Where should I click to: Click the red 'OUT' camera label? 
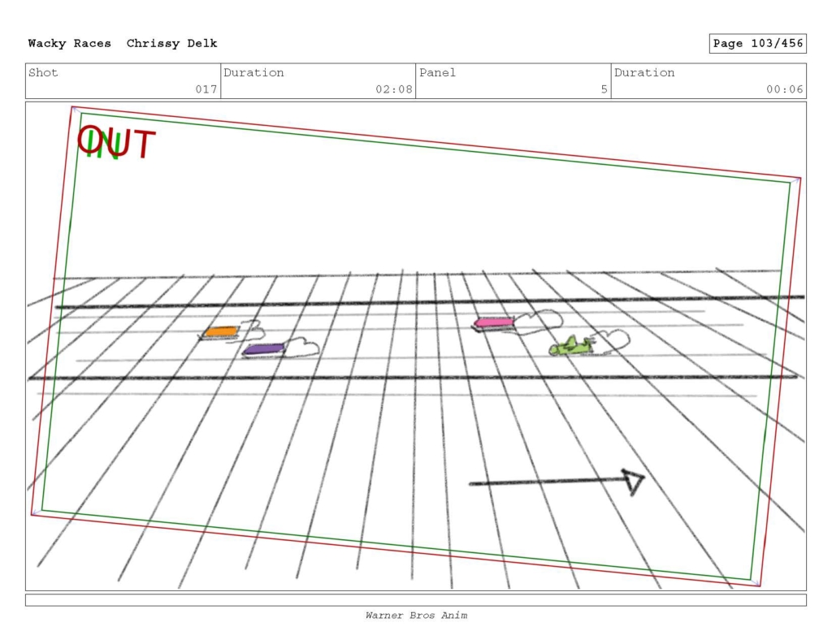[x=118, y=142]
